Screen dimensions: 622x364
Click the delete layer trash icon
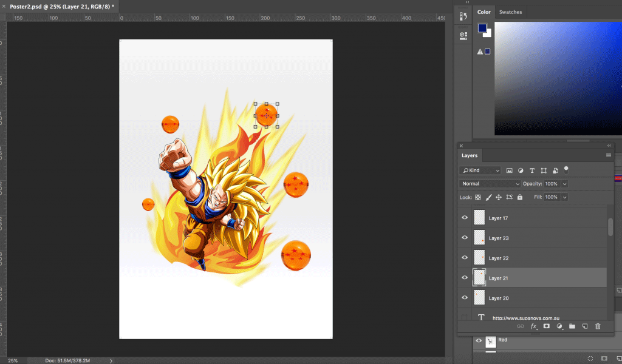pos(598,326)
